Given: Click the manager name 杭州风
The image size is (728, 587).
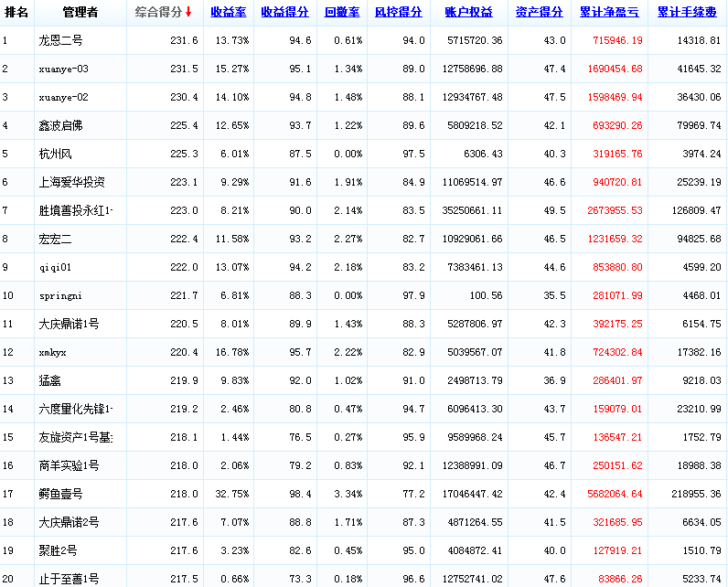Looking at the screenshot, I should 55,154.
